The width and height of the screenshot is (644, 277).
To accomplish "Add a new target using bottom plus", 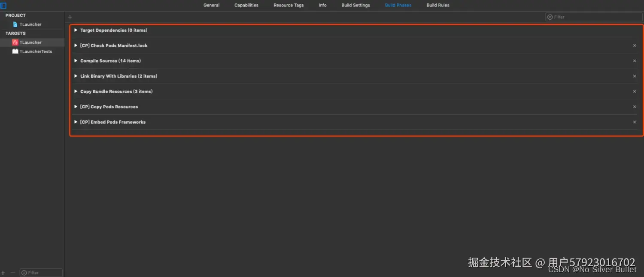I will (x=3, y=273).
